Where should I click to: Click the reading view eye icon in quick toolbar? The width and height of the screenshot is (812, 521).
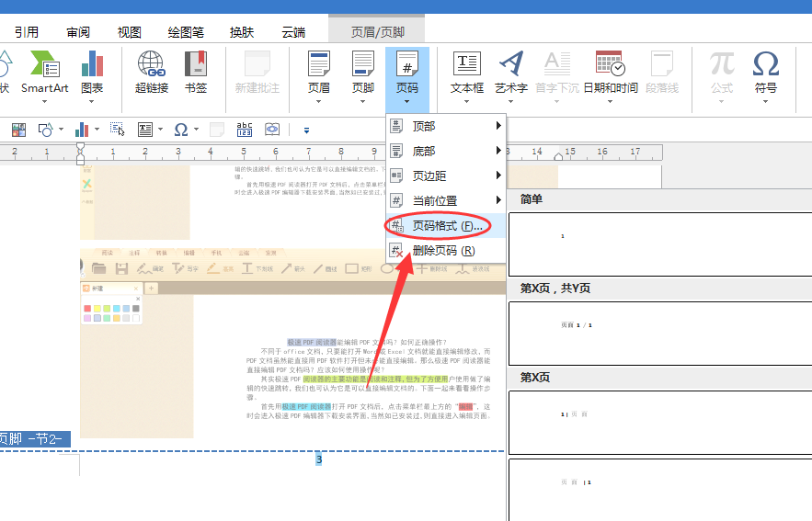[272, 129]
